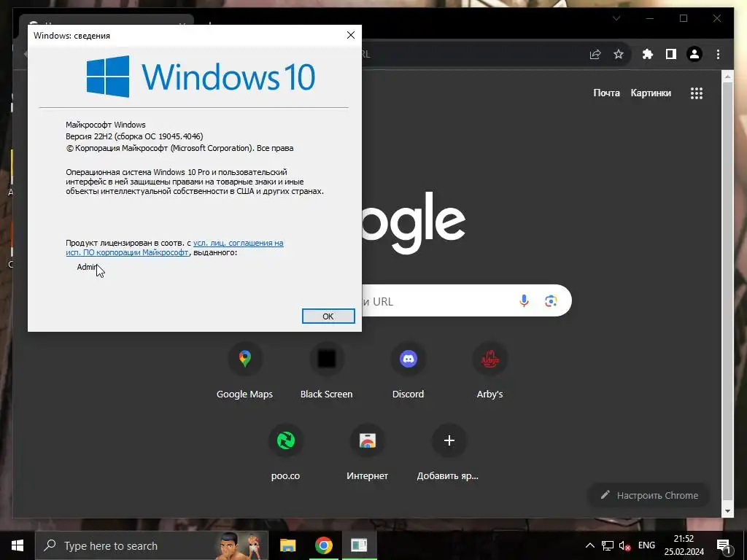The width and height of the screenshot is (747, 560).
Task: Close the Windows: сведения dialog
Action: 351,35
